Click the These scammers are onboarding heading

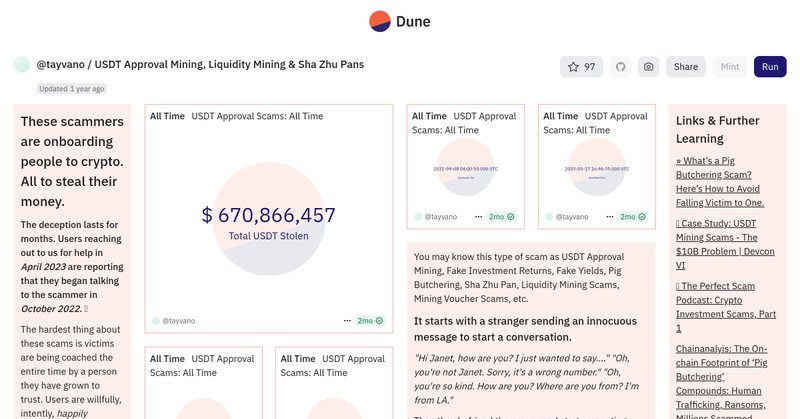tap(72, 161)
